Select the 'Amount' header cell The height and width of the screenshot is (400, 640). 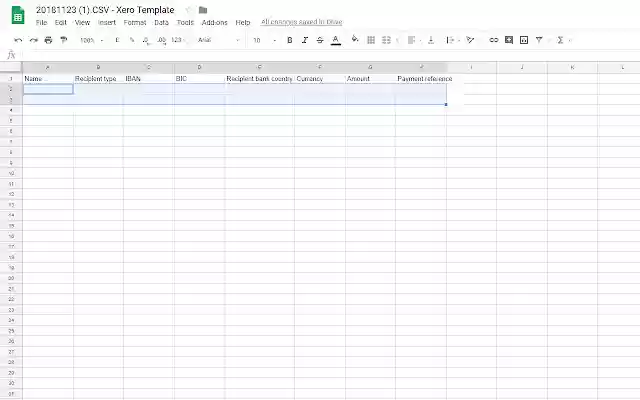371,79
